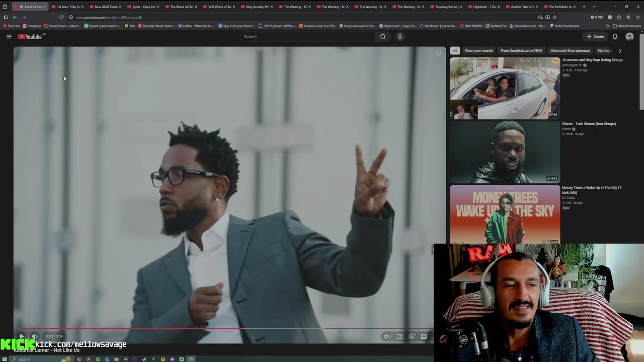Image resolution: width=644 pixels, height=362 pixels.
Task: Select the From your search chip
Action: (x=479, y=50)
